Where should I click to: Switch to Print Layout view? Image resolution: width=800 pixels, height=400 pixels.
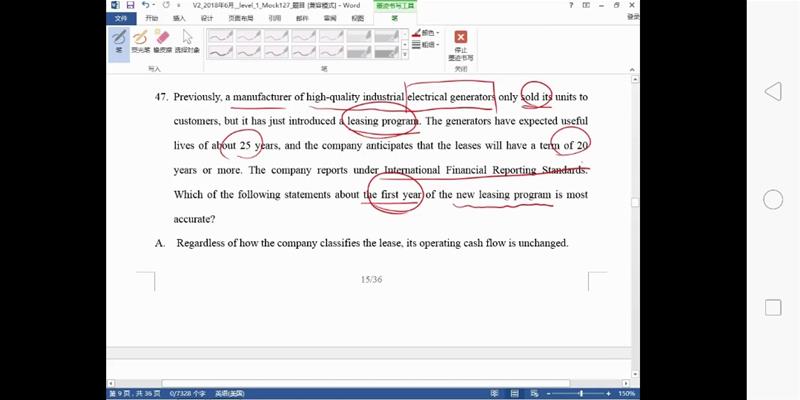click(515, 394)
